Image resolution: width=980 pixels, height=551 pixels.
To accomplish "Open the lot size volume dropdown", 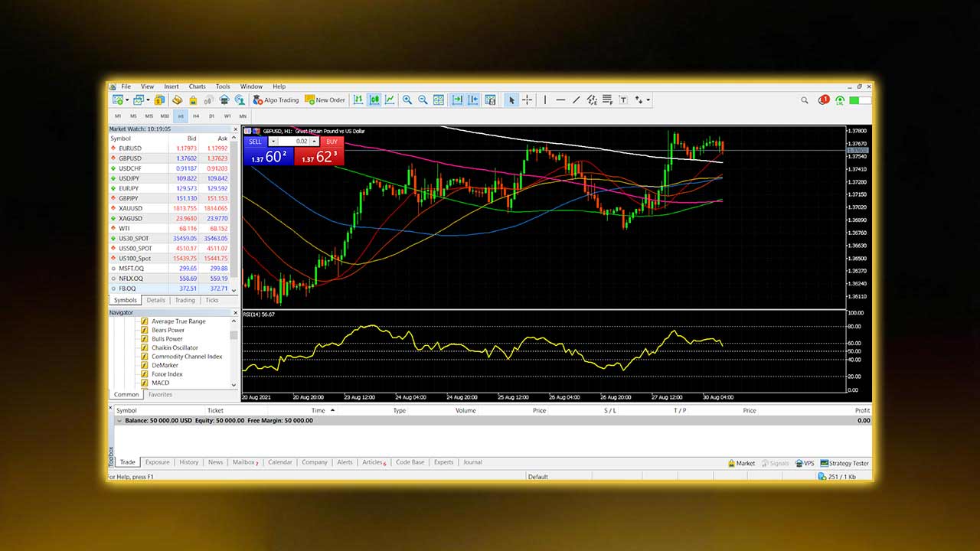I will (314, 142).
